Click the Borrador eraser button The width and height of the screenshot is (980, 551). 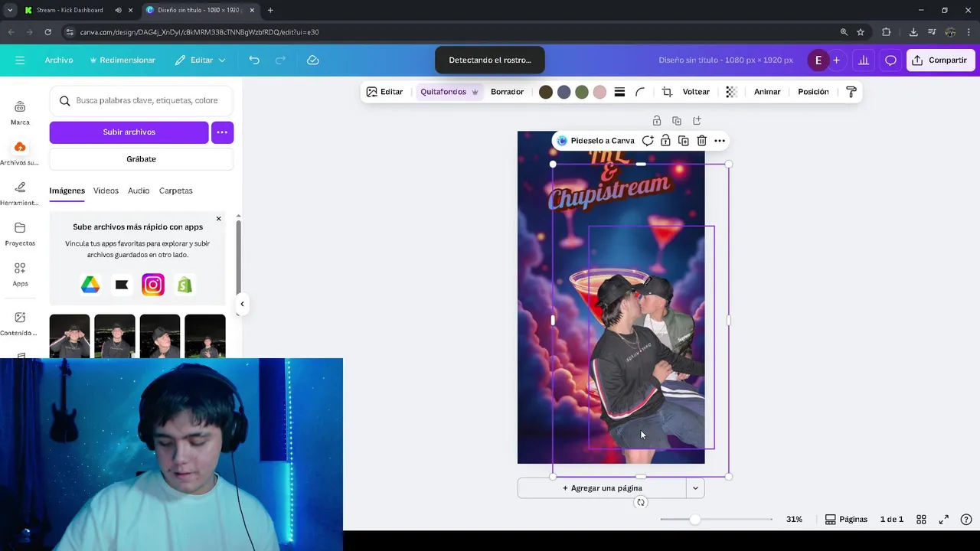coord(507,92)
